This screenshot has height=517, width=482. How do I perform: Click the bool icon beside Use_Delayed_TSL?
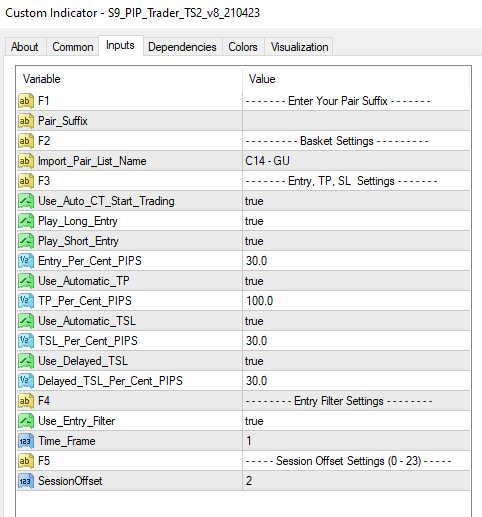(26, 361)
